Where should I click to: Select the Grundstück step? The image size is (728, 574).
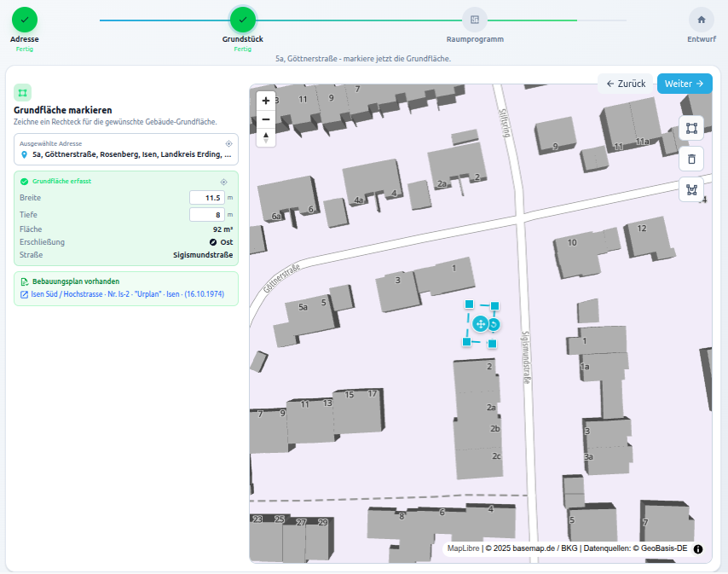[243, 19]
